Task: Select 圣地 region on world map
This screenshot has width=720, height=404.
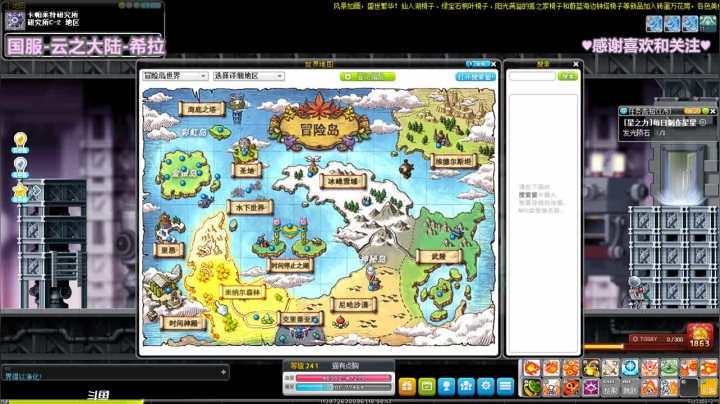Action: click(x=247, y=170)
